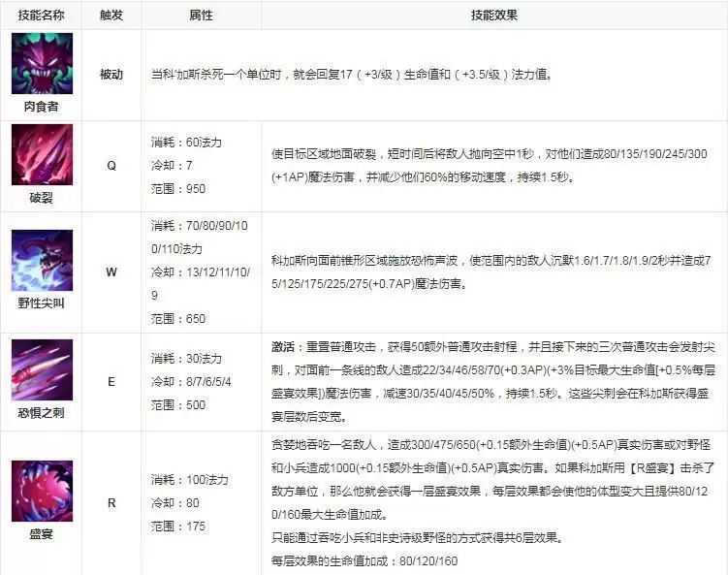Click the 破裂 Q skill icon
Viewport: 728px width, 575px height.
pyautogui.click(x=42, y=155)
